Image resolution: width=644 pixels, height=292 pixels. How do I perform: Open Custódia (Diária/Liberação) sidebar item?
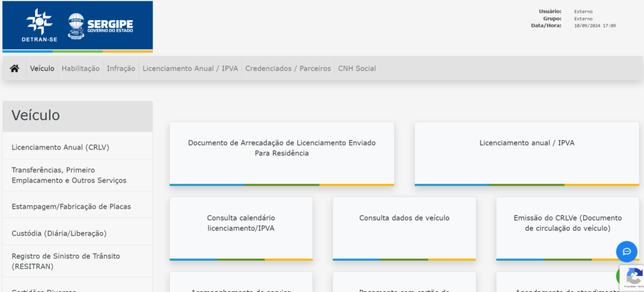coord(59,233)
